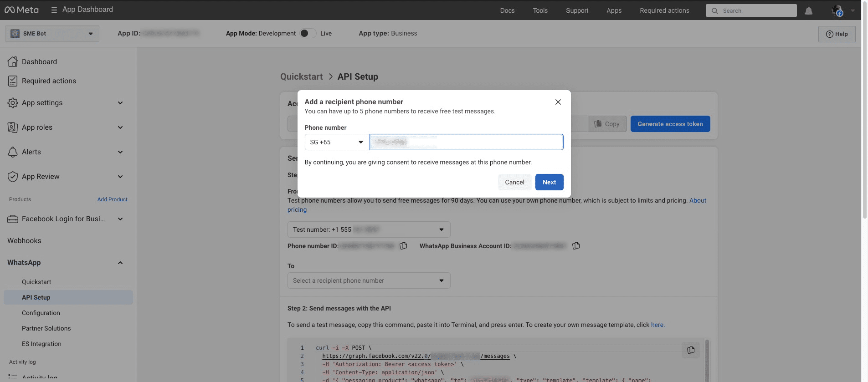868x382 pixels.
Task: Copy the curl command code block
Action: [x=691, y=350]
